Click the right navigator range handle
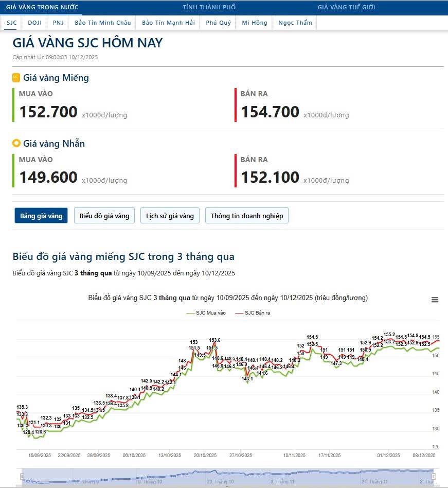Image resolution: width=448 pixels, height=488 pixels. [435, 477]
